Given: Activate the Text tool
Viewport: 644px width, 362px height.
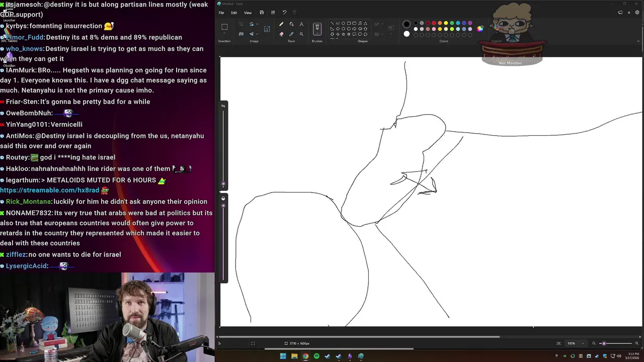Looking at the screenshot, I should pyautogui.click(x=301, y=24).
